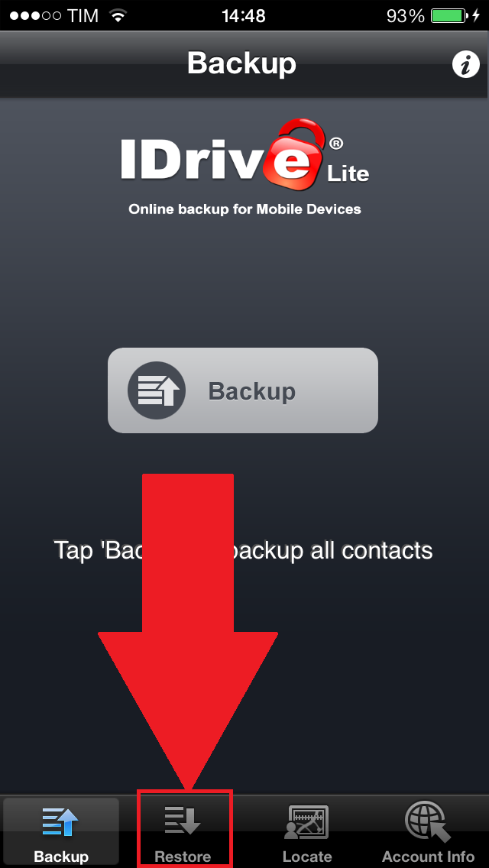Click the upload icon inside Backup button
The image size is (489, 868).
[x=157, y=390]
